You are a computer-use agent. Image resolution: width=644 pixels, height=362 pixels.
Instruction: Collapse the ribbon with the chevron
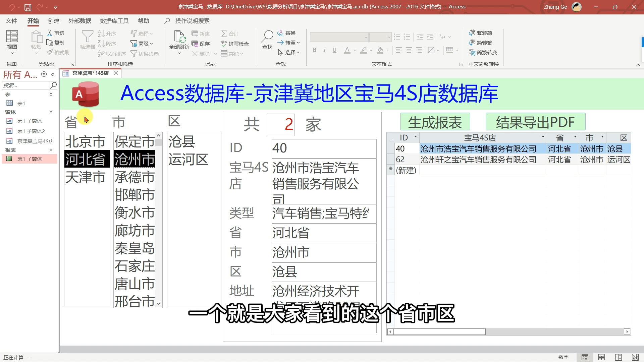coord(638,65)
